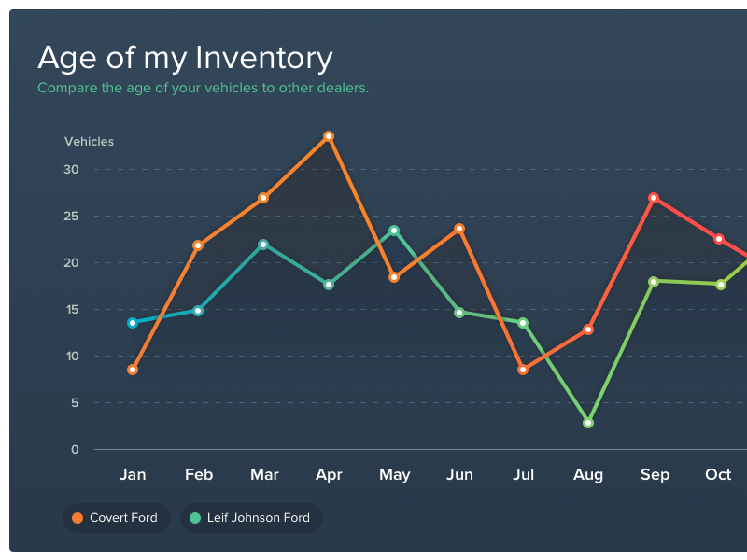
Task: Click Leif Johnson Ford's March data point
Action: coord(263,245)
